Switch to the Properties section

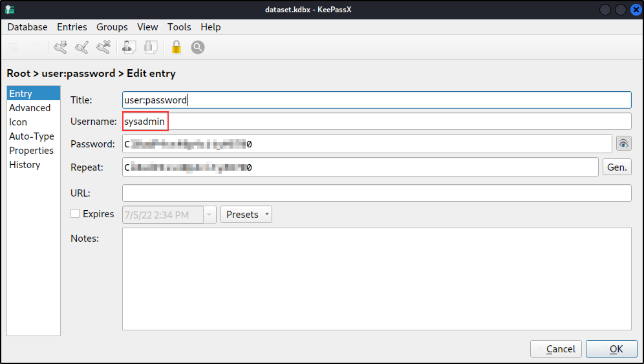coord(34,151)
